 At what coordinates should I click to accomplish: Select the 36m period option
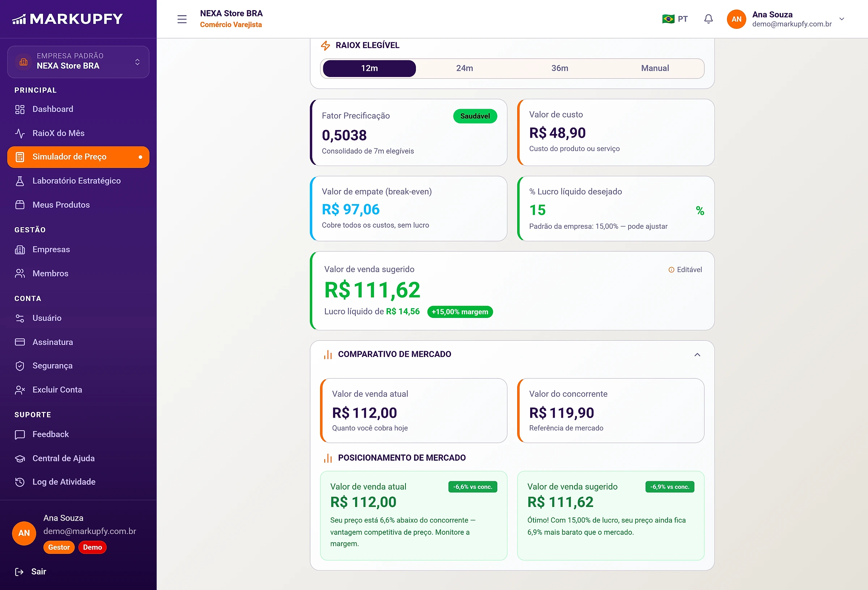(x=560, y=68)
